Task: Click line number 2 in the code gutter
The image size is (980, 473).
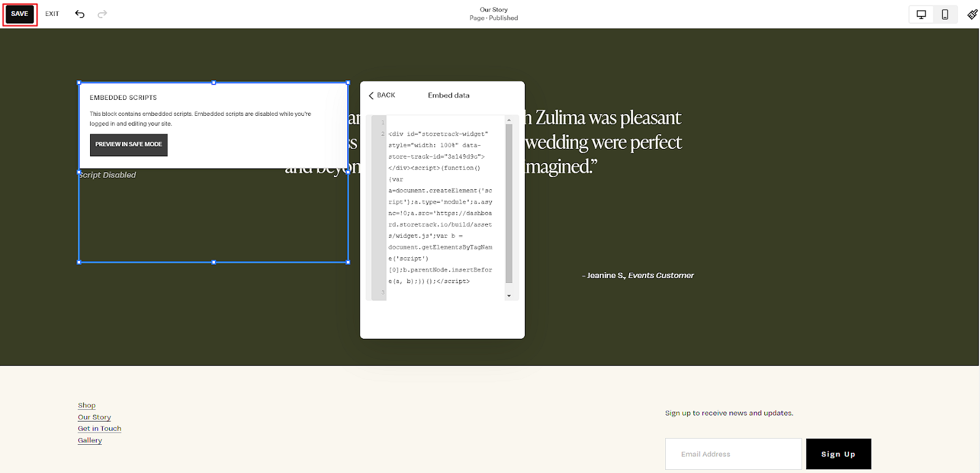Action: click(383, 134)
